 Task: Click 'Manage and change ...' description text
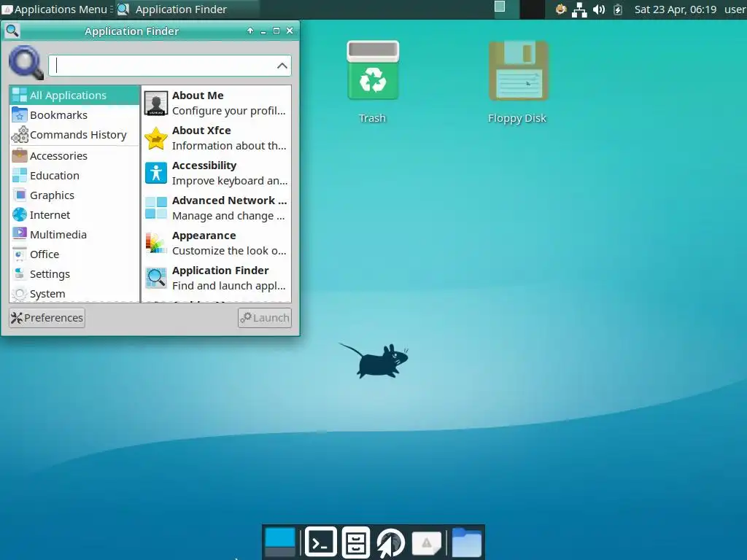click(228, 216)
